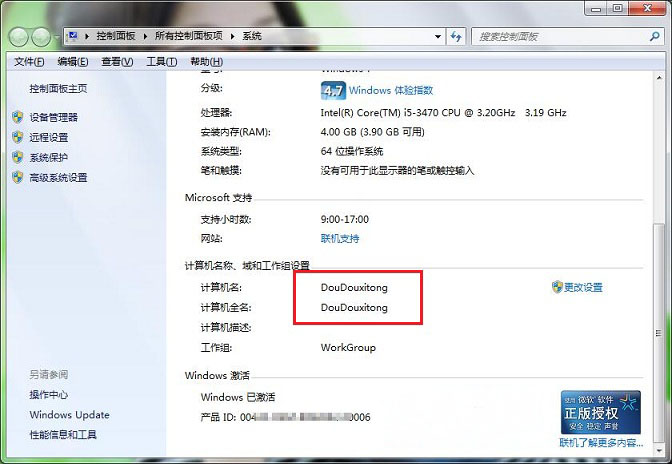The height and width of the screenshot is (464, 672).
Task: Open 系统保护 link
Action: click(x=48, y=157)
